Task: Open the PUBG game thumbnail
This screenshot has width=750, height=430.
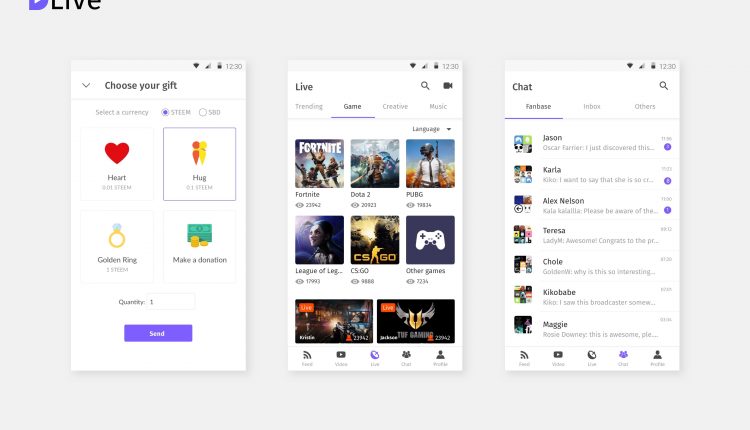Action: (x=430, y=164)
